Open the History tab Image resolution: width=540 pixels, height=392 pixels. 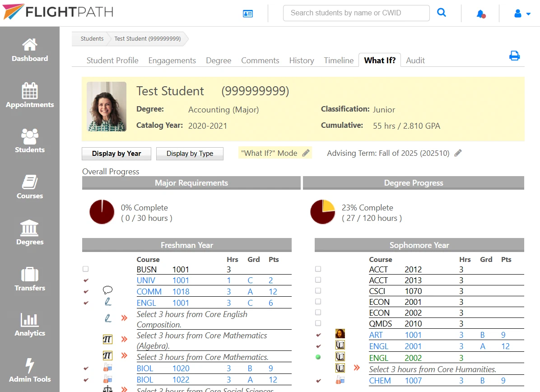coord(301,60)
